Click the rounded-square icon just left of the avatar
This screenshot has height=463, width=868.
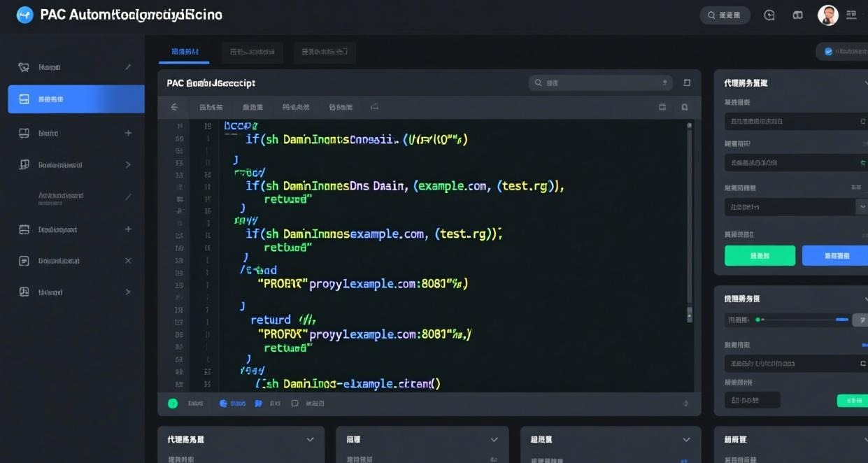tap(797, 15)
